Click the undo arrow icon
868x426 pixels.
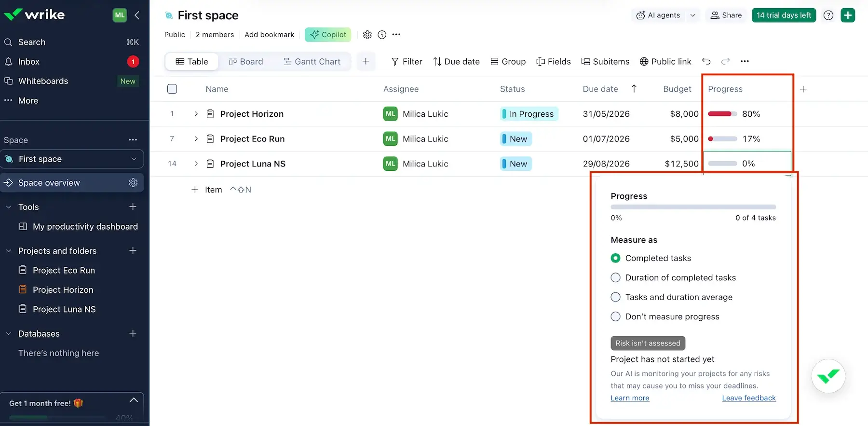point(706,61)
